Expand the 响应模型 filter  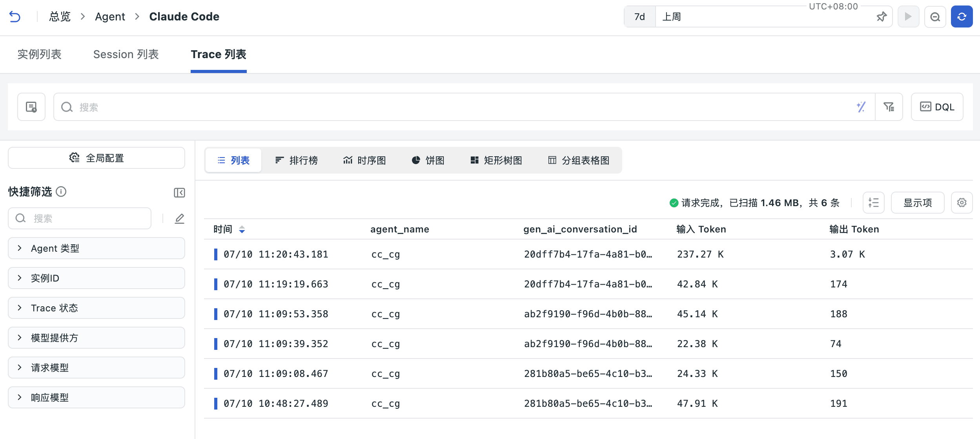[97, 397]
